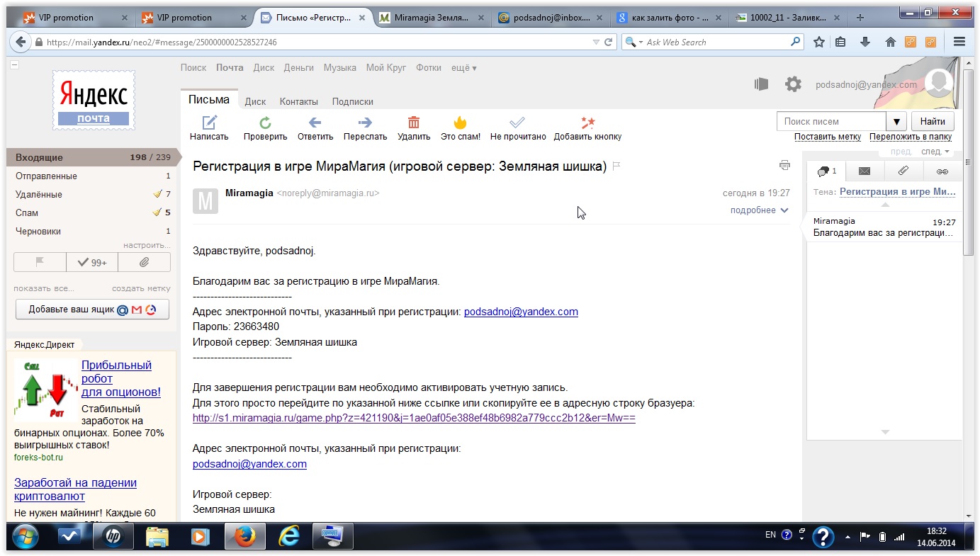Image resolution: width=980 pixels, height=556 pixels.
Task: Show sender's letters envelope tab in right panel
Action: 864,171
